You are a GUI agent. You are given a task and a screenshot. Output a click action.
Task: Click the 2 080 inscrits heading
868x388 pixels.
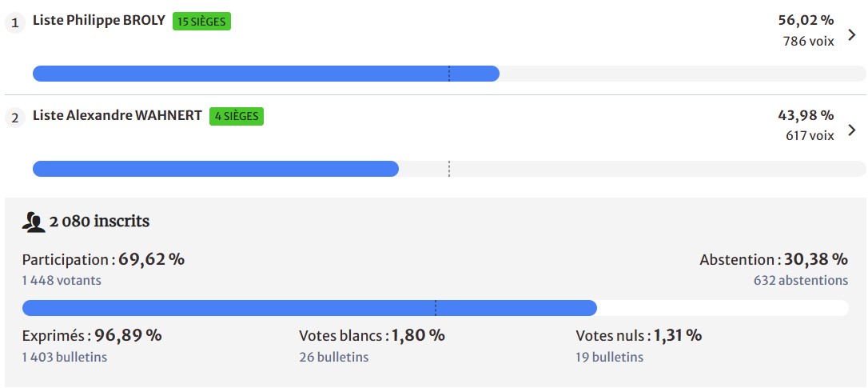(99, 222)
